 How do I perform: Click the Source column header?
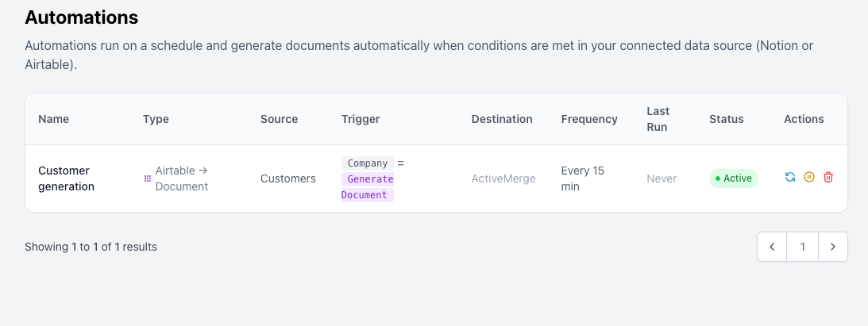tap(279, 119)
